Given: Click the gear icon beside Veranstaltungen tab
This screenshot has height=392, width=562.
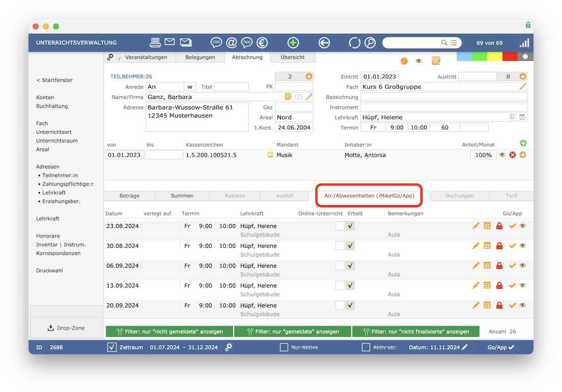Looking at the screenshot, I should [x=110, y=57].
